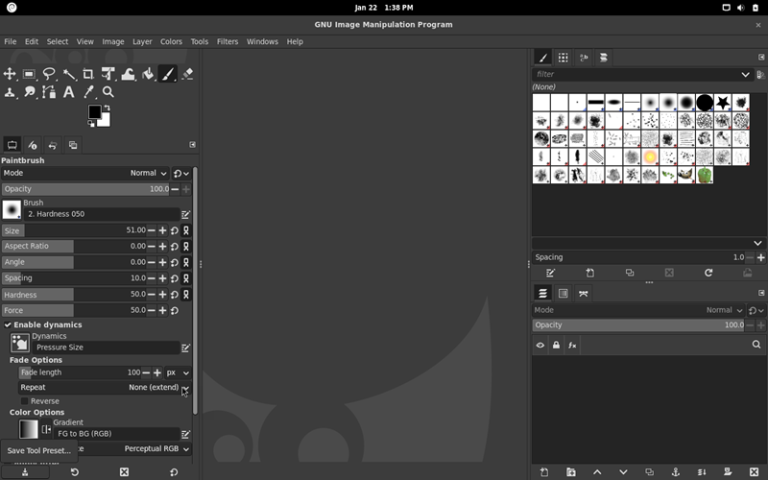Select the Text tool
The height and width of the screenshot is (480, 768).
69,92
